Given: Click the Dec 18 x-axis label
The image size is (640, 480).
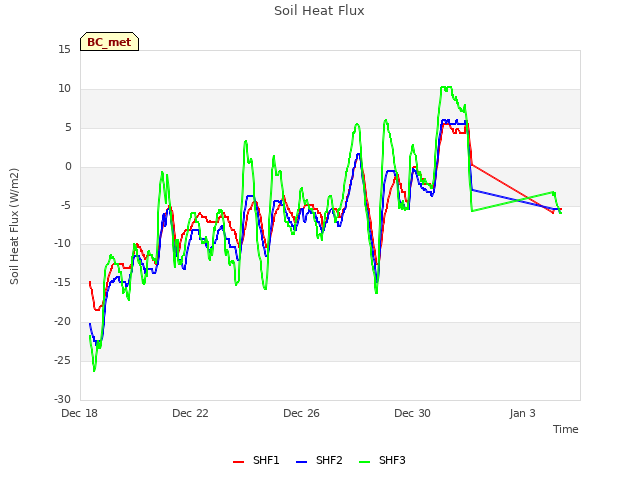Looking at the screenshot, I should [x=80, y=413].
